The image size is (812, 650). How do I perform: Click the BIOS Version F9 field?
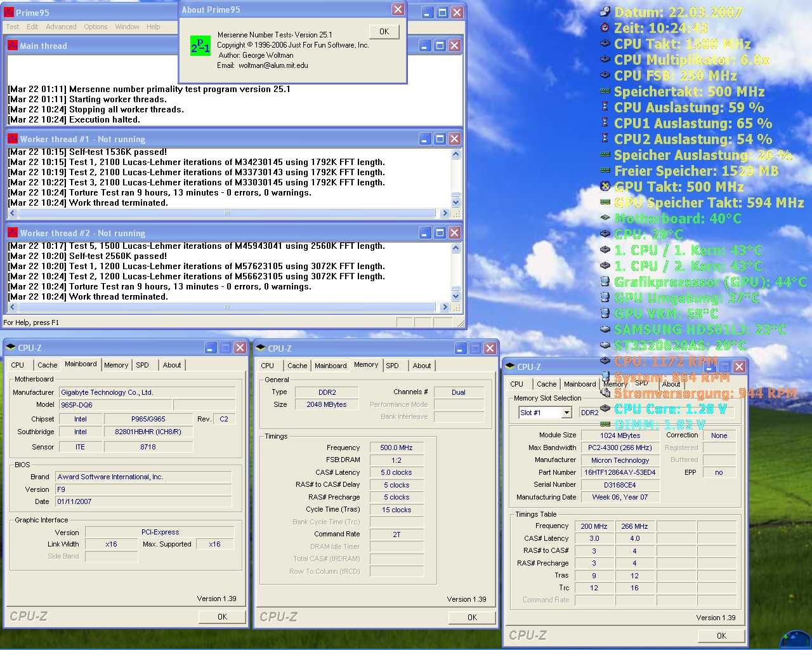pos(144,489)
